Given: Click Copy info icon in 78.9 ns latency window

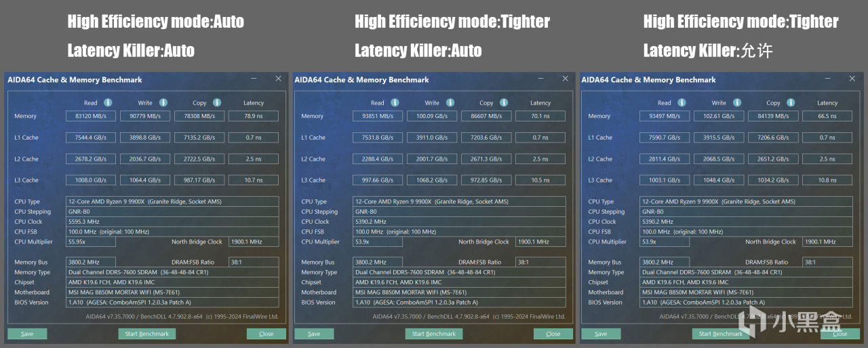Looking at the screenshot, I should pos(217,102).
